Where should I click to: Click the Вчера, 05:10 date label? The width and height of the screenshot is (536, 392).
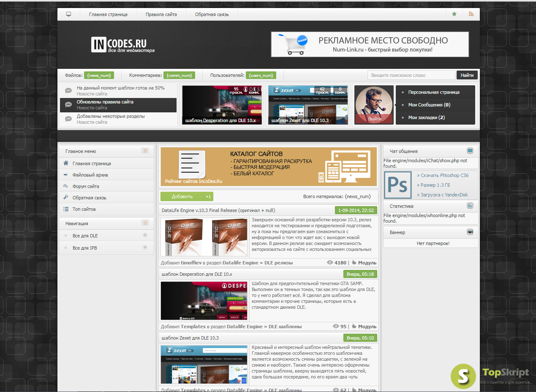[360, 338]
